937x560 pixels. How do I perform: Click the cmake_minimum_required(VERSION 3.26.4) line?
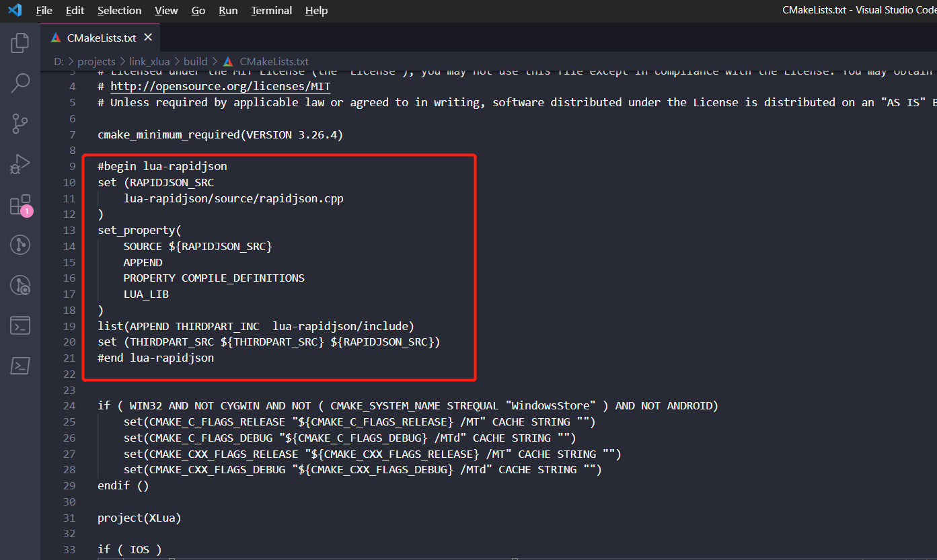pos(221,134)
